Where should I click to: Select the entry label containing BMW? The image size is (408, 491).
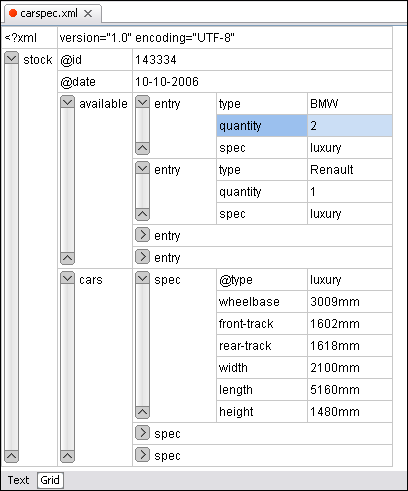167,104
